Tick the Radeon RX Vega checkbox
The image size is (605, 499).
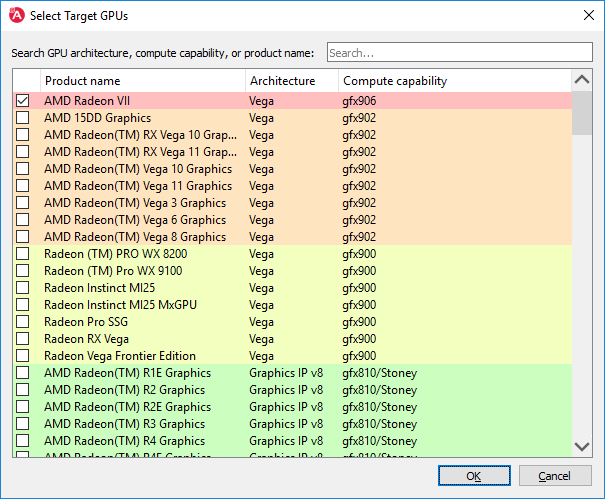pyautogui.click(x=23, y=339)
